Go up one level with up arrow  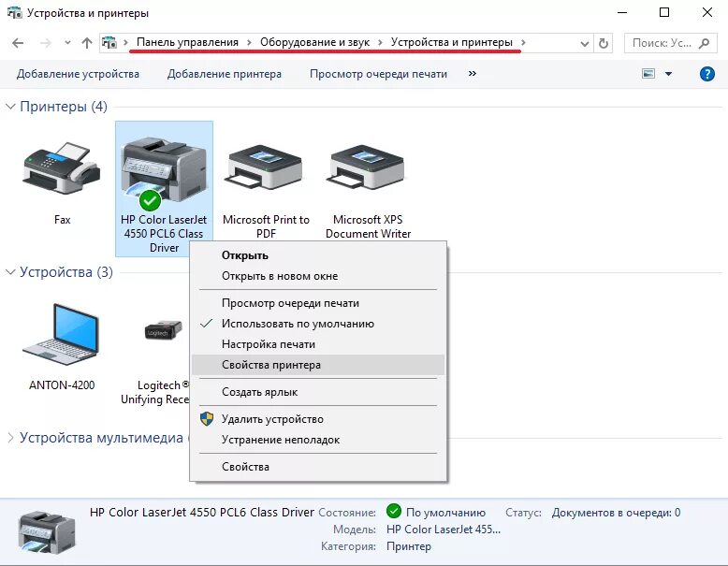tap(87, 43)
